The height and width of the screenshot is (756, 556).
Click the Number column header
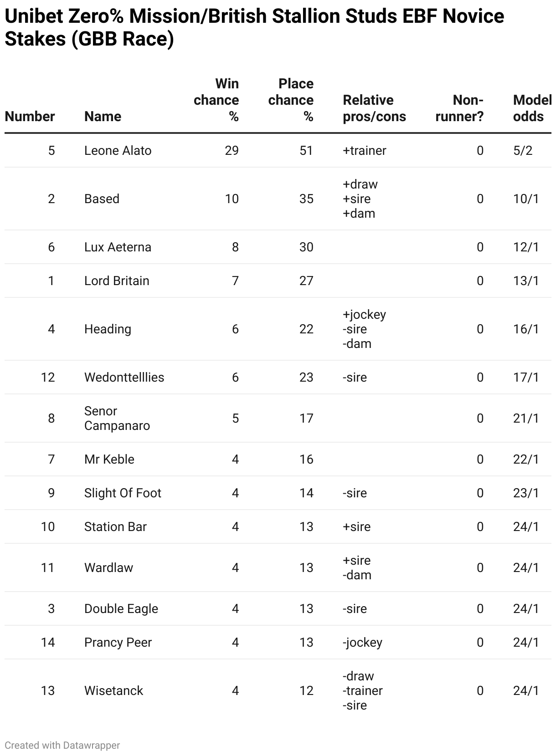[30, 117]
